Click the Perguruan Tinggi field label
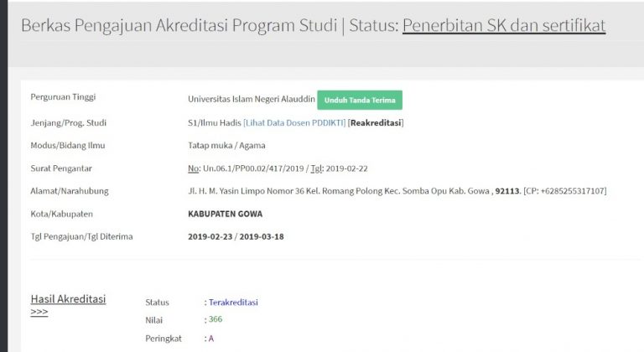This screenshot has height=352, width=644. pyautogui.click(x=62, y=98)
